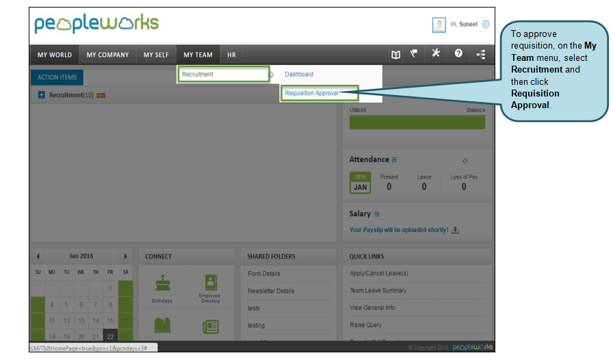Open Form Details shared folder
The image size is (613, 364).
[264, 274]
